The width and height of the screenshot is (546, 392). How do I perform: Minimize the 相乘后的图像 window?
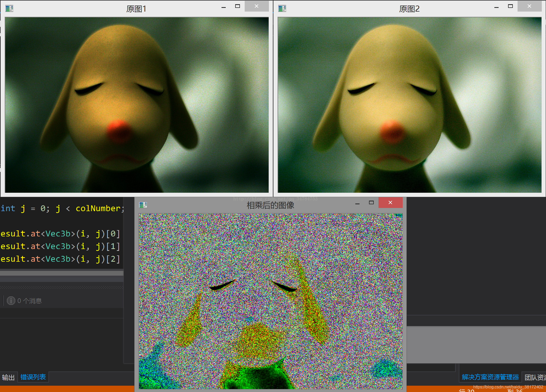coord(357,204)
